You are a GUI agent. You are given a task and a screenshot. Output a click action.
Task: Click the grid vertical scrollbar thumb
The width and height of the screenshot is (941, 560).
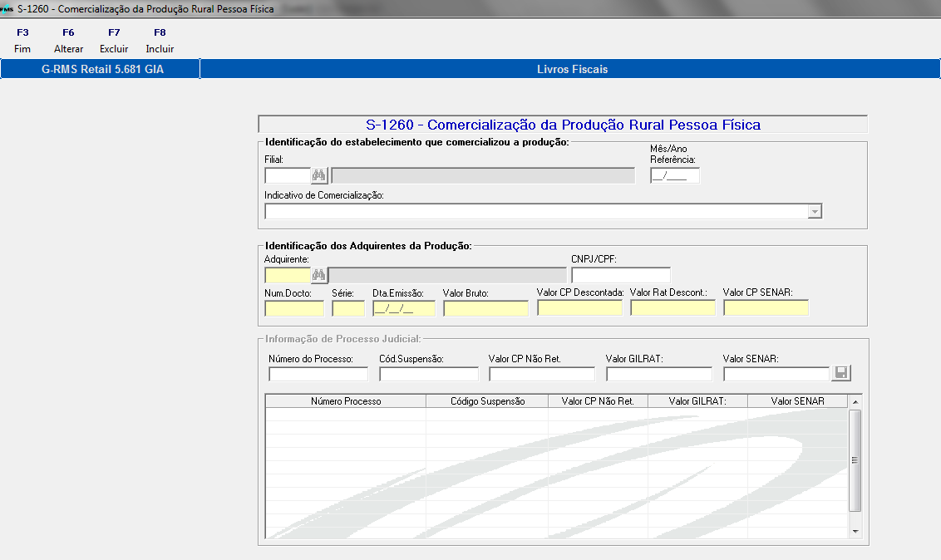855,460
